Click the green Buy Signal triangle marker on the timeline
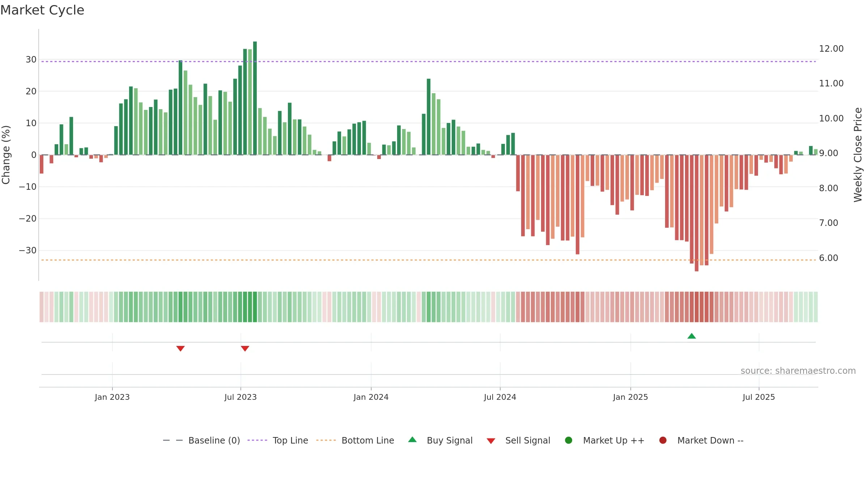The image size is (868, 488). pos(692,336)
